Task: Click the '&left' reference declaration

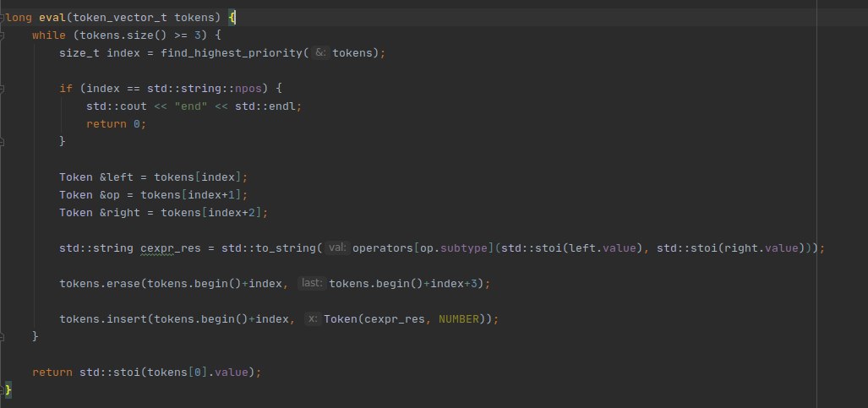Action: click(x=117, y=177)
